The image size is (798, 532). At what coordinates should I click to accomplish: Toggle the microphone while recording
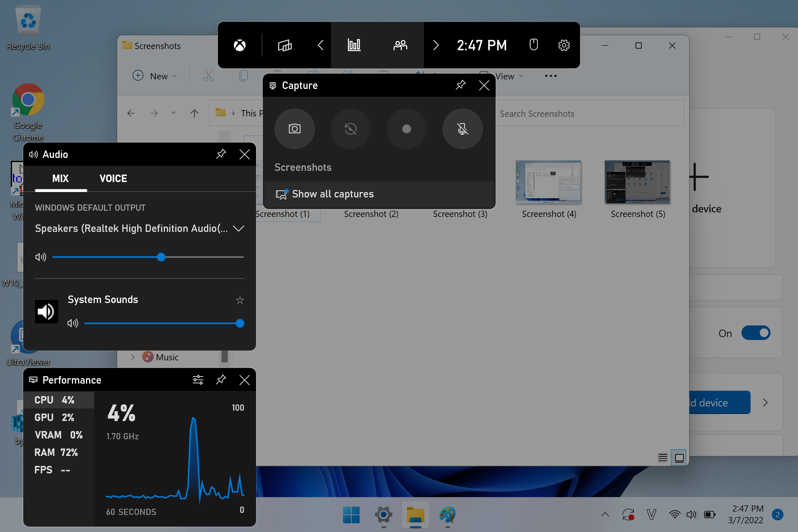pos(463,129)
